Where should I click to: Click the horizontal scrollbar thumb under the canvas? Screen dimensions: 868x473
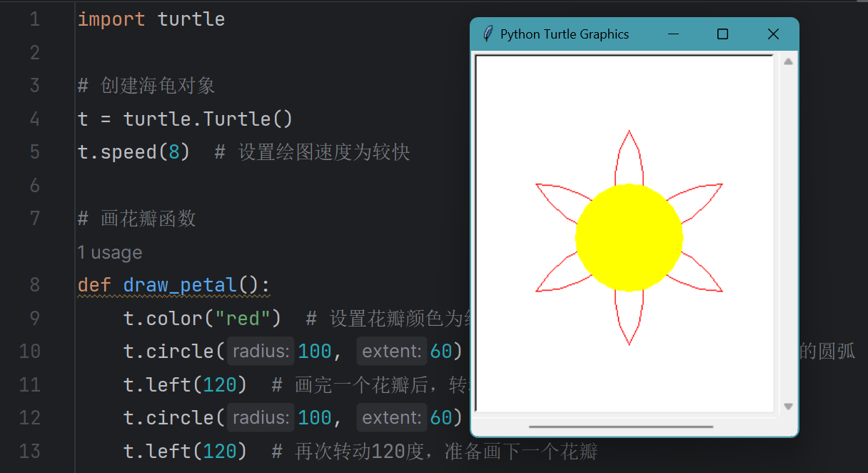pyautogui.click(x=621, y=427)
